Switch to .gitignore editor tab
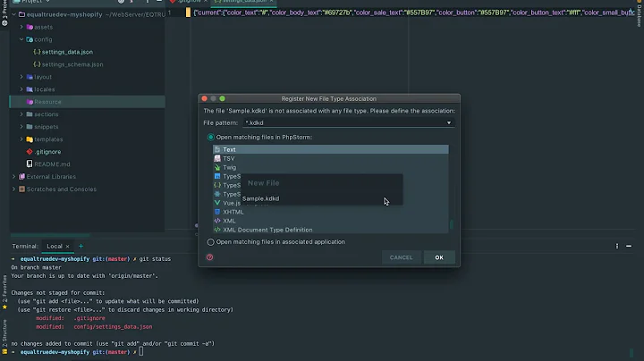644x361 pixels. (190, 2)
